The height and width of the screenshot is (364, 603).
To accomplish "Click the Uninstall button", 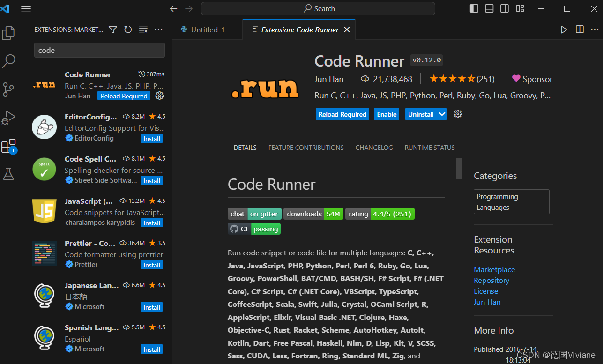I will click(x=421, y=114).
